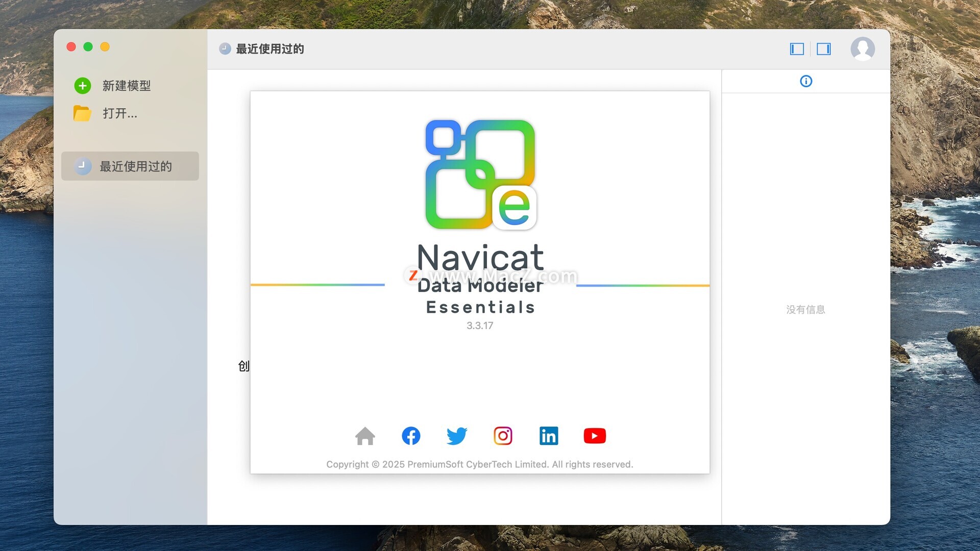Click the version number 3.3.17 text
980x551 pixels.
click(x=480, y=325)
